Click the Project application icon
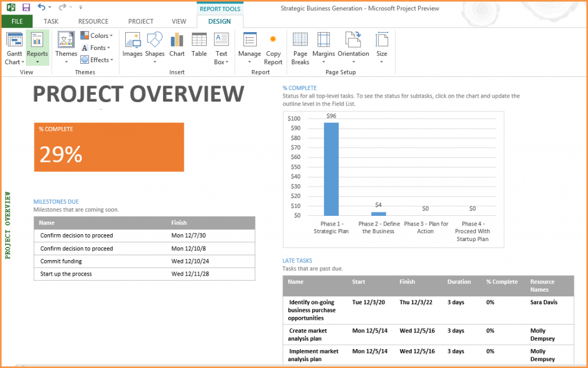 (x=11, y=7)
